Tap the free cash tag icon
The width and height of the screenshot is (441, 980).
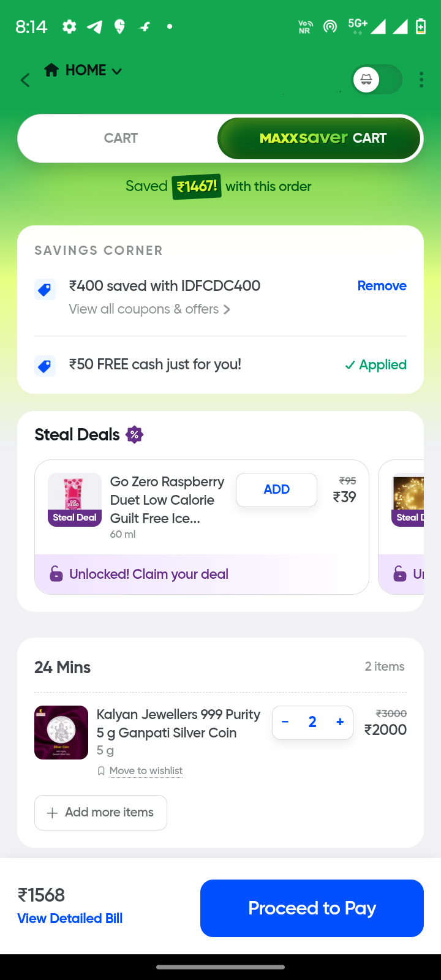click(45, 366)
